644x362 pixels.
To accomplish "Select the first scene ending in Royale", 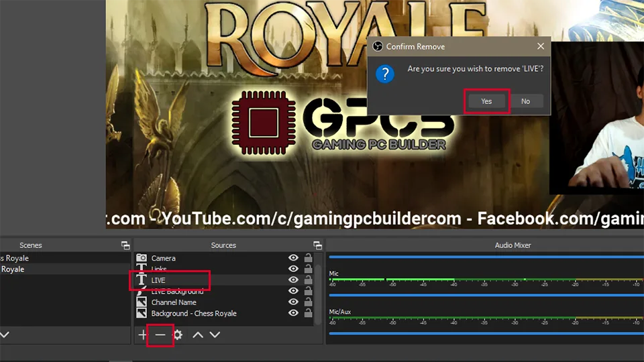I will click(x=65, y=258).
